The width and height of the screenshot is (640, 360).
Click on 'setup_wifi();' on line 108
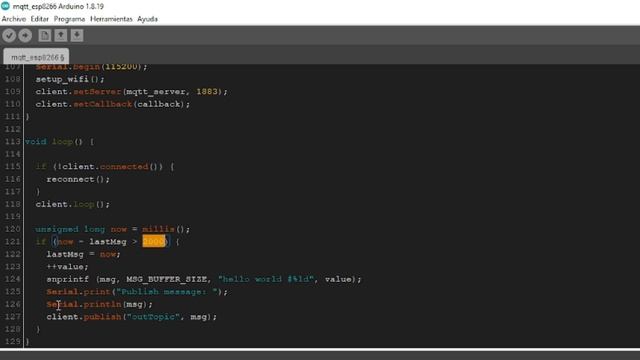(70, 79)
